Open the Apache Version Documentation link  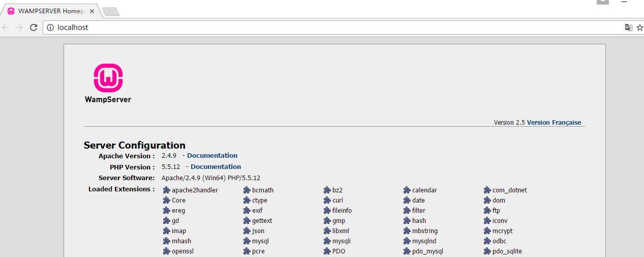(212, 156)
